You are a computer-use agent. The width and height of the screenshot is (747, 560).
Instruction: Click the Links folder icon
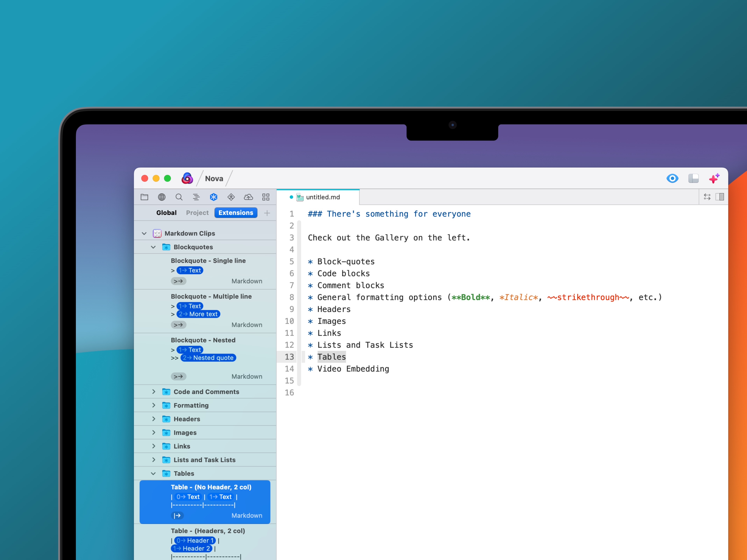coord(166,446)
